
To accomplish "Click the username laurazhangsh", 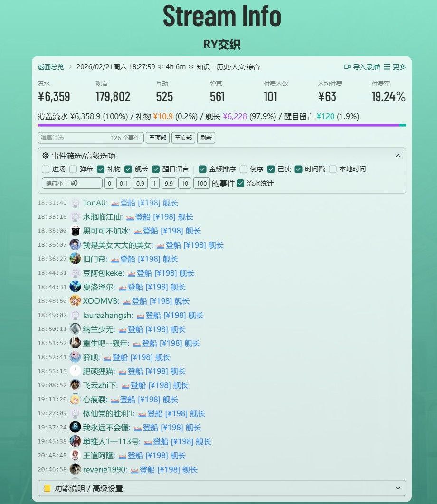I will 108,315.
